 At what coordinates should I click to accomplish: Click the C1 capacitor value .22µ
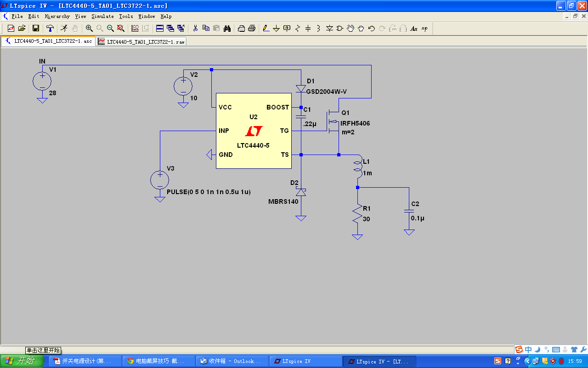pyautogui.click(x=310, y=124)
